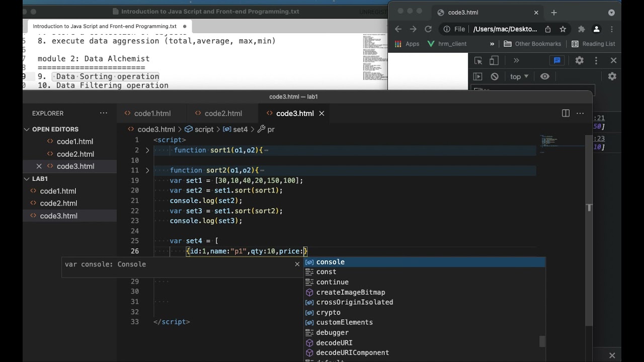
Task: Open code2.html in LAB1 folder
Action: tap(58, 203)
